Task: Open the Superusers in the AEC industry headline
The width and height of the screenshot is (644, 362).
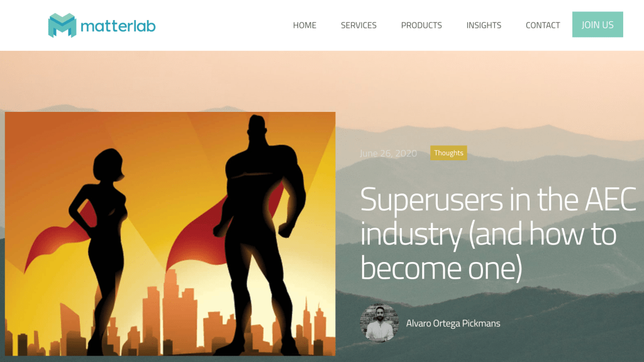Action: point(498,233)
